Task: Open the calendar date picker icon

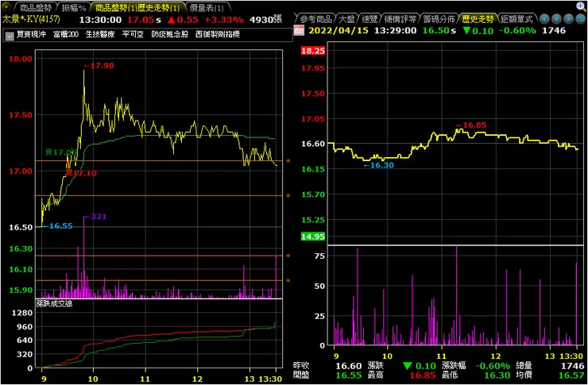Action: [x=299, y=30]
